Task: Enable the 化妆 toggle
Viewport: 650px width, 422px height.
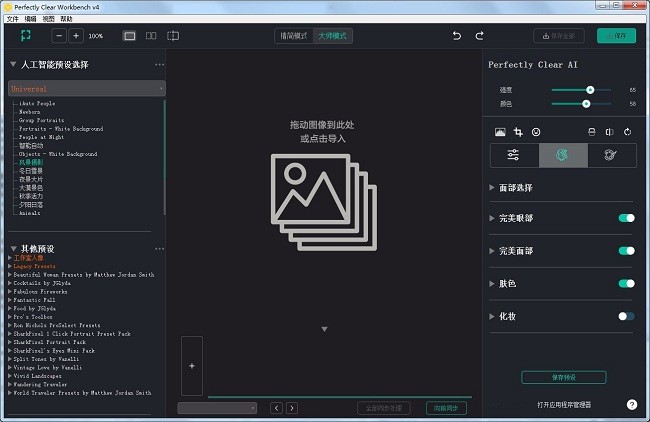Action: click(x=626, y=317)
